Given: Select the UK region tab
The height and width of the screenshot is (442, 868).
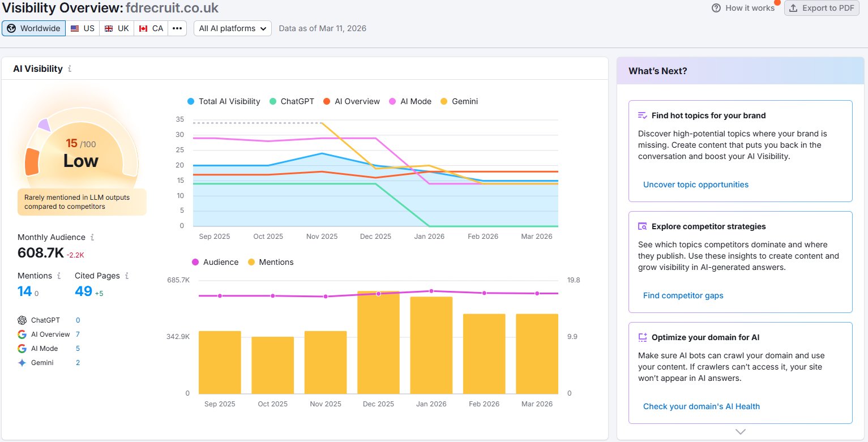Looking at the screenshot, I should (x=117, y=28).
